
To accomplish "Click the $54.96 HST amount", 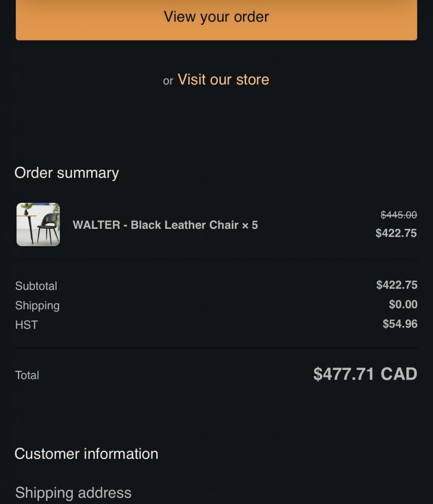I will click(x=400, y=324).
